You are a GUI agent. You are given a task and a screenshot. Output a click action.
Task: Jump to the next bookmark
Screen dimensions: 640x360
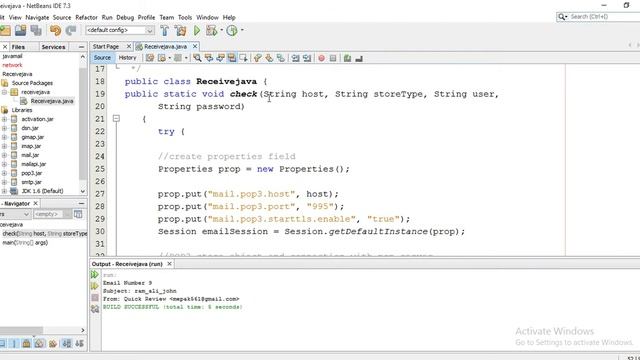[x=269, y=58]
